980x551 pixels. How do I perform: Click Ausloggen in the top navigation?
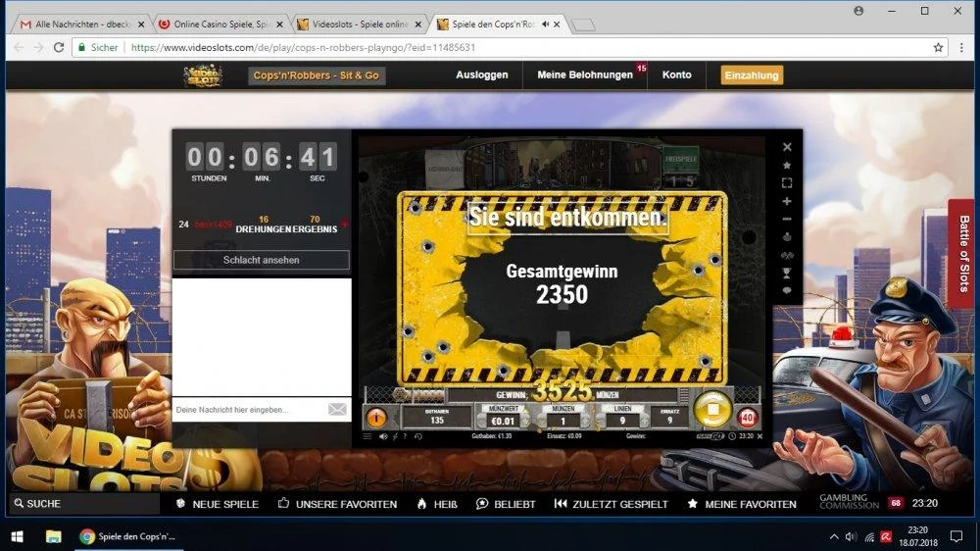click(x=482, y=75)
